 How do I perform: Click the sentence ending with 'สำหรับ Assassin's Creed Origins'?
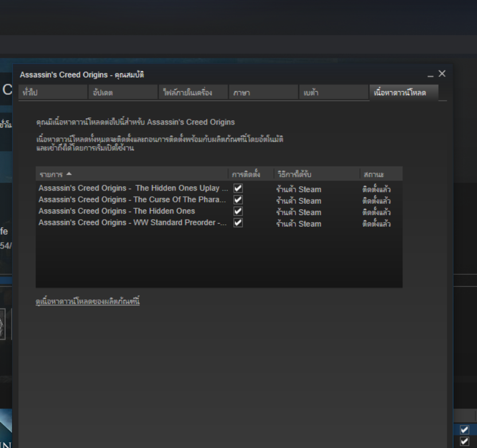click(136, 122)
